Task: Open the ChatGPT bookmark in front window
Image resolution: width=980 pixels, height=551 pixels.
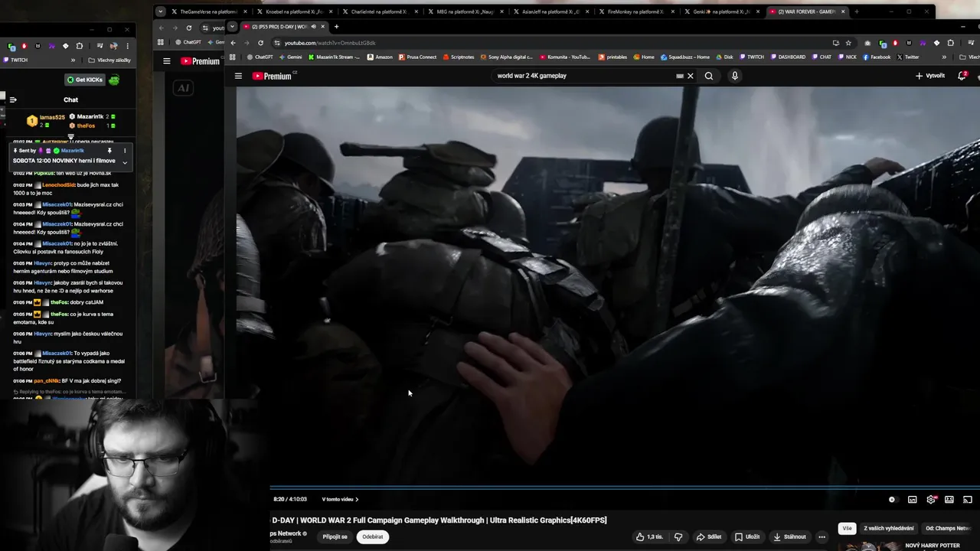Action: pyautogui.click(x=260, y=57)
